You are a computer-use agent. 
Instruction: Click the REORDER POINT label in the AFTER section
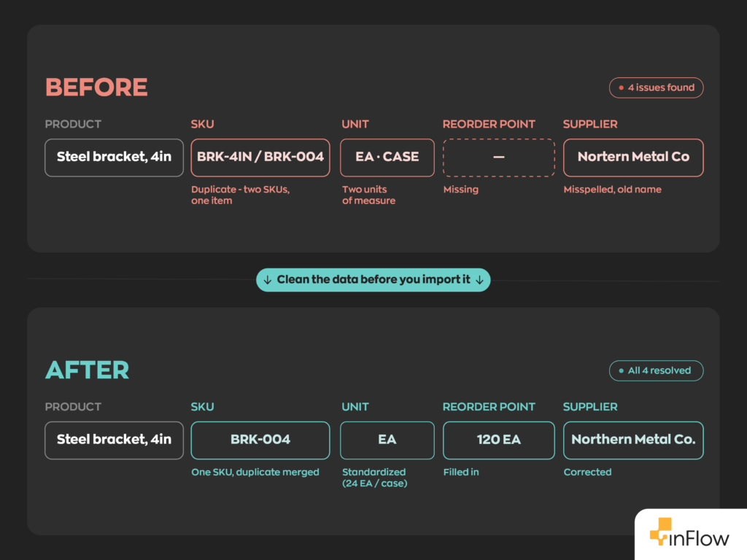pyautogui.click(x=489, y=407)
